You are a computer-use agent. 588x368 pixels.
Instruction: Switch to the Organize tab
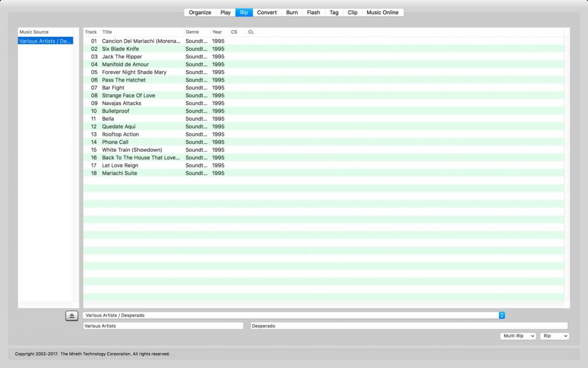pyautogui.click(x=199, y=11)
